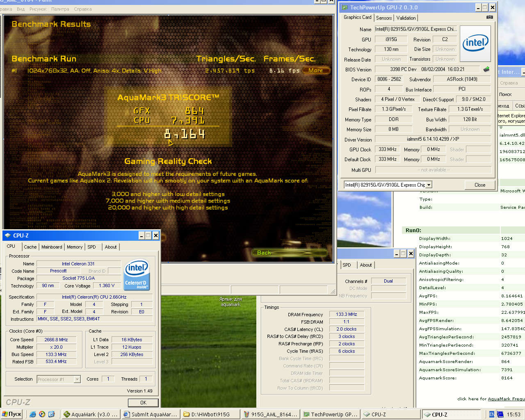Viewport: 525px width, 420px height.
Task: Click the Level 2 cache value 256 KBytes
Action: pos(132,354)
